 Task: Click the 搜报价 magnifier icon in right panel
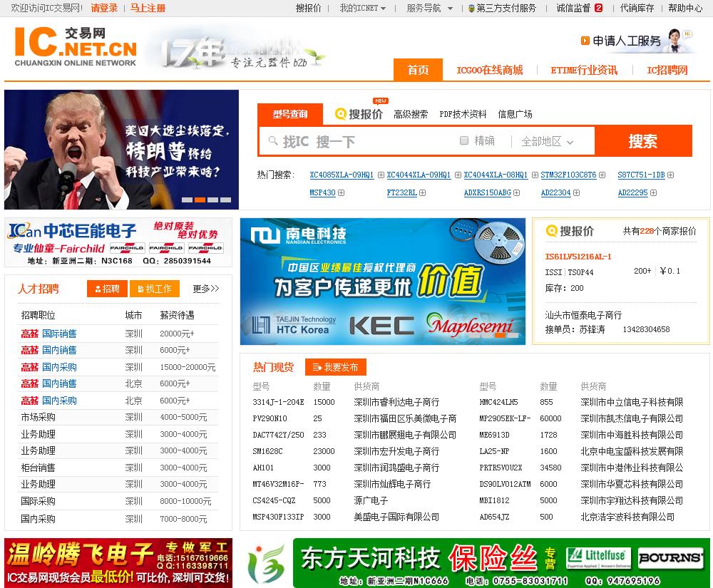(551, 231)
